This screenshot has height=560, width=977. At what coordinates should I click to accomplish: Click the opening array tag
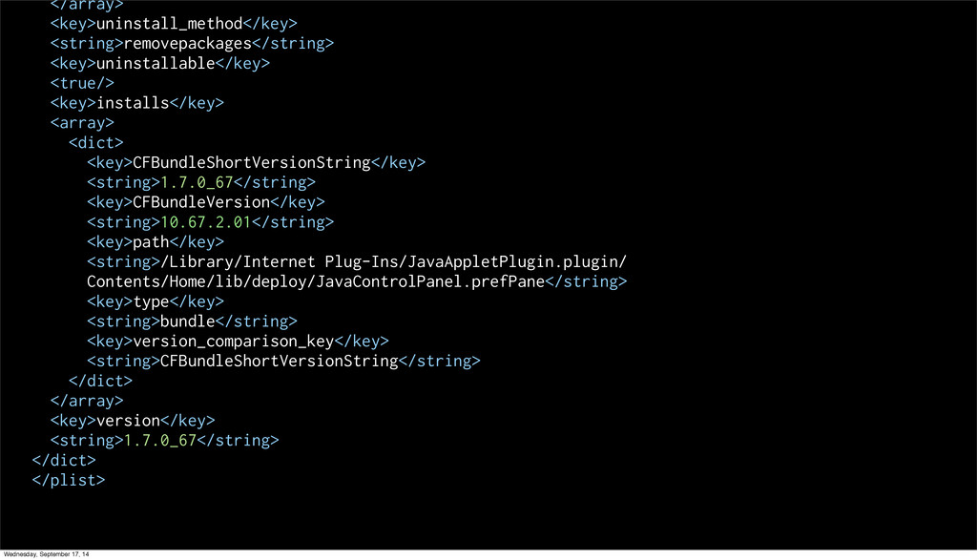(82, 123)
